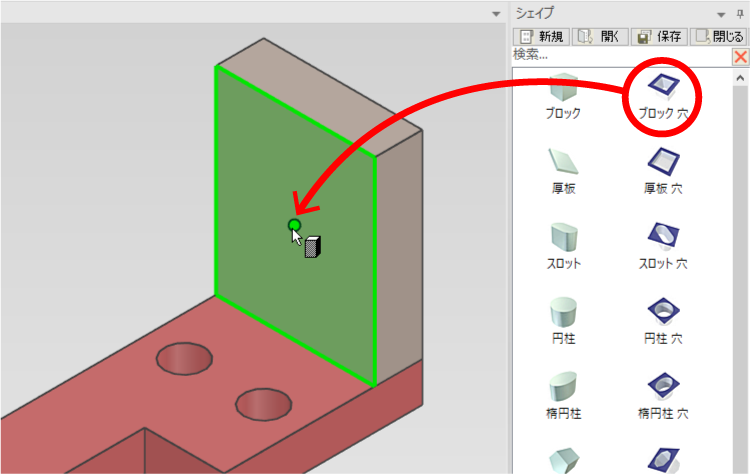Open the viewport tab list dropdown arrow
This screenshot has height=474, width=750.
point(495,13)
